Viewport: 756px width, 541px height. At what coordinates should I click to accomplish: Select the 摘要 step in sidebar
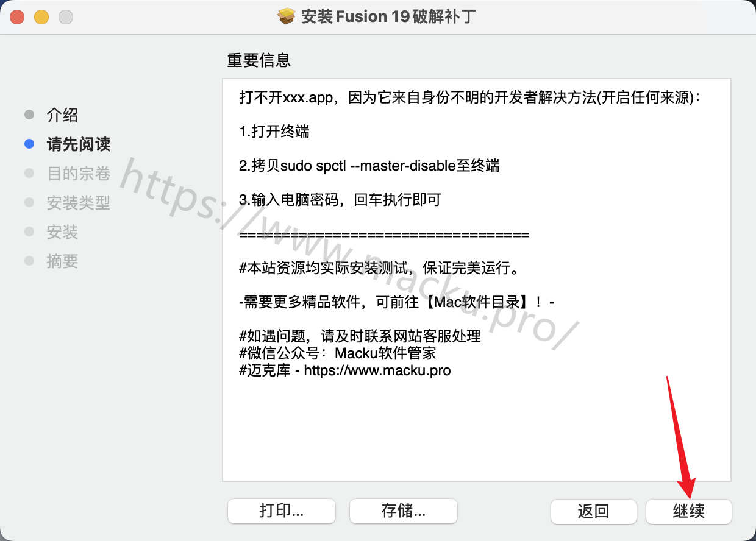click(63, 261)
